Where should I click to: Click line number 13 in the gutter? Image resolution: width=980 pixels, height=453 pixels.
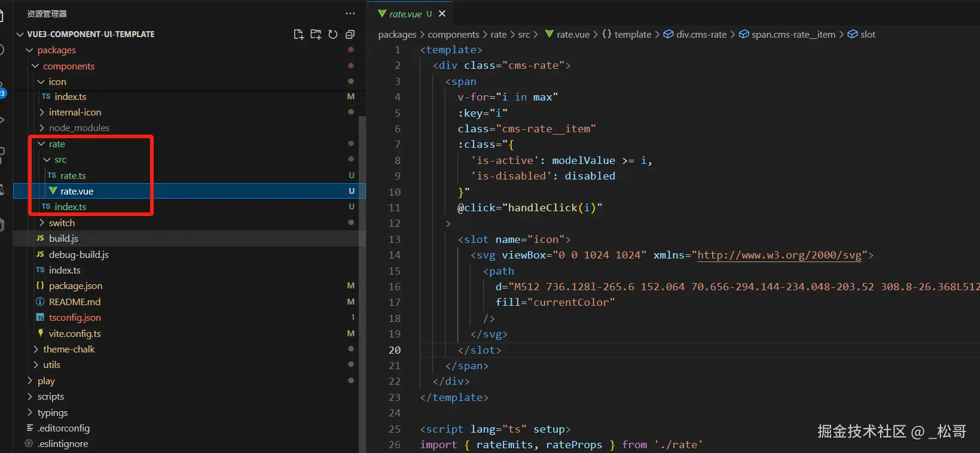[x=395, y=239]
